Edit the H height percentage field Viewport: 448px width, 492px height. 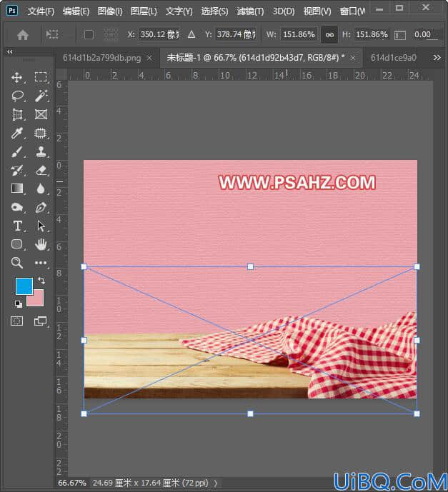[372, 34]
